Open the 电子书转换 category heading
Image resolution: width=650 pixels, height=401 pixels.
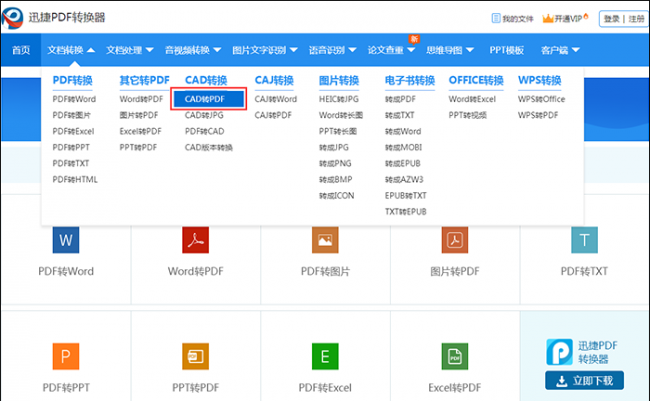pos(410,80)
